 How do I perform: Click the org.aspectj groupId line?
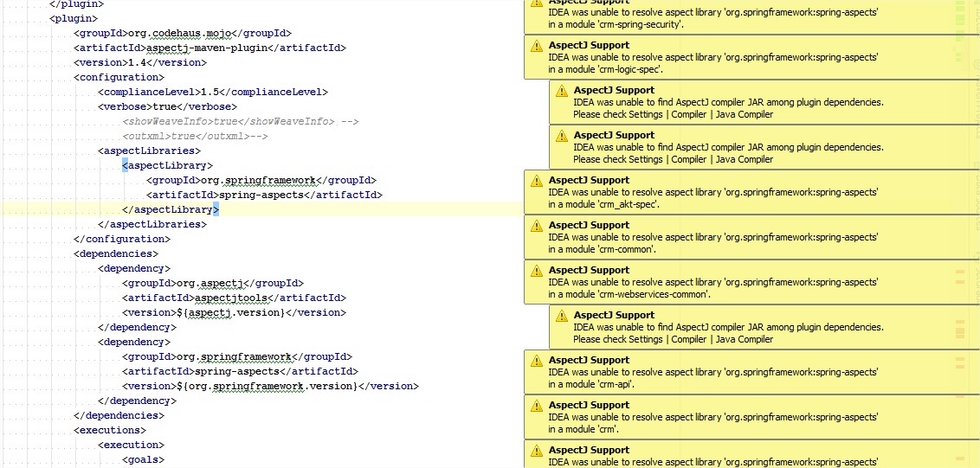tap(213, 283)
